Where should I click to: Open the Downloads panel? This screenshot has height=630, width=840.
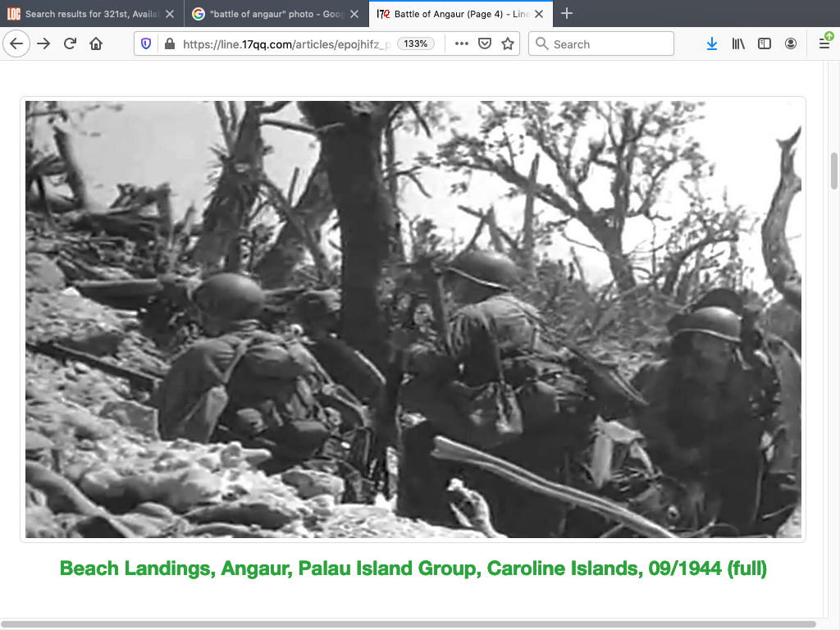point(711,44)
